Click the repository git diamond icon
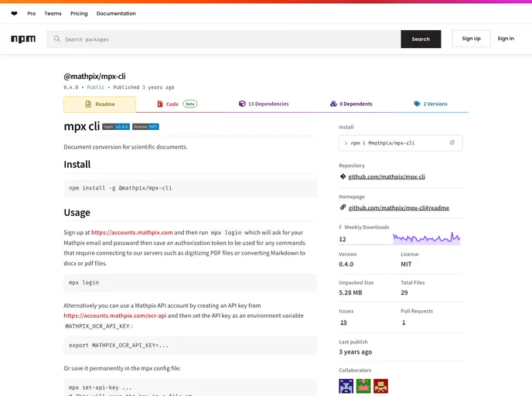This screenshot has height=396, width=532. pyautogui.click(x=343, y=176)
